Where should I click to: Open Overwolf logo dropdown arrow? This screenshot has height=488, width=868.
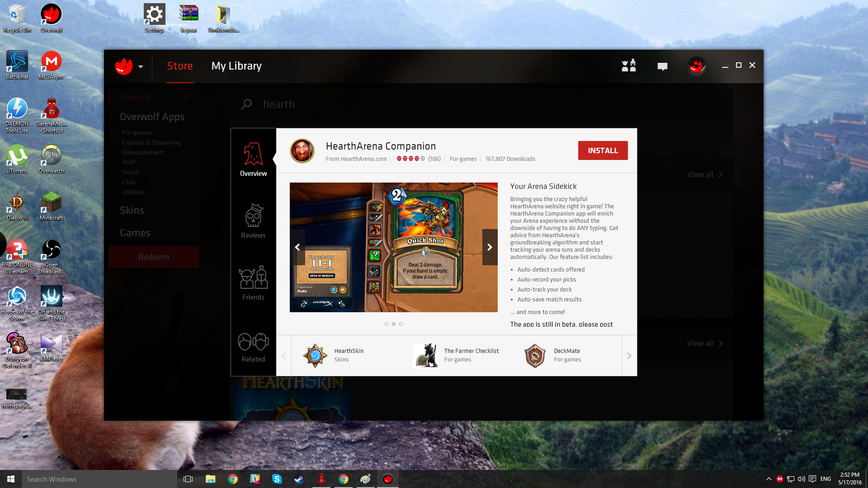click(x=141, y=66)
